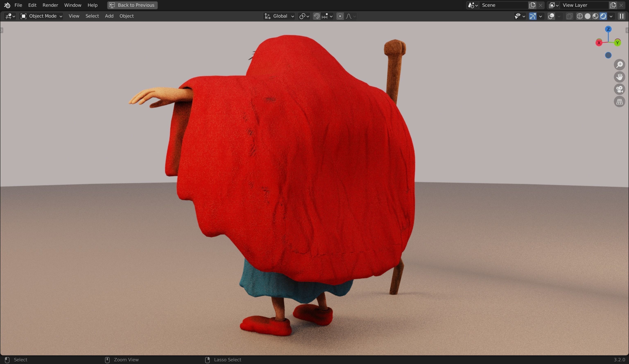Open the Global transform orientation dropdown
The height and width of the screenshot is (364, 629).
coord(279,16)
